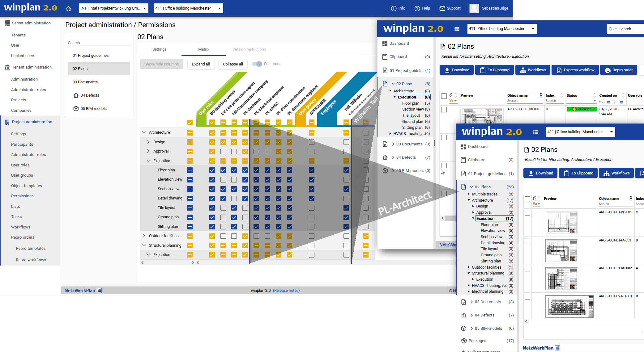Select the ARC-5-CO1-DT-FA-001 row checkbox
The height and width of the screenshot is (352, 644).
527,241
